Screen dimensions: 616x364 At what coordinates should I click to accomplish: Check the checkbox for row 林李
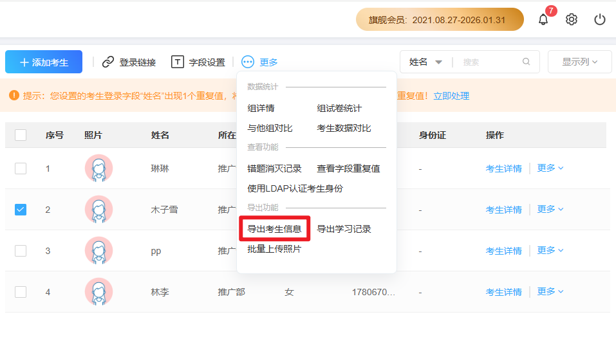click(21, 292)
